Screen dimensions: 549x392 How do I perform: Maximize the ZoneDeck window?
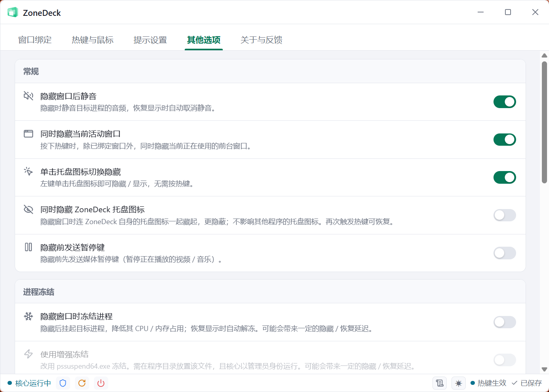(x=508, y=12)
